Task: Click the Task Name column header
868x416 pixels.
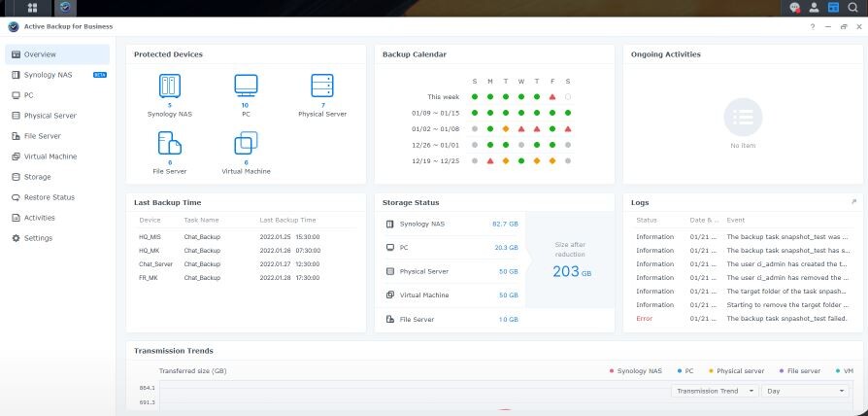Action: [x=201, y=220]
